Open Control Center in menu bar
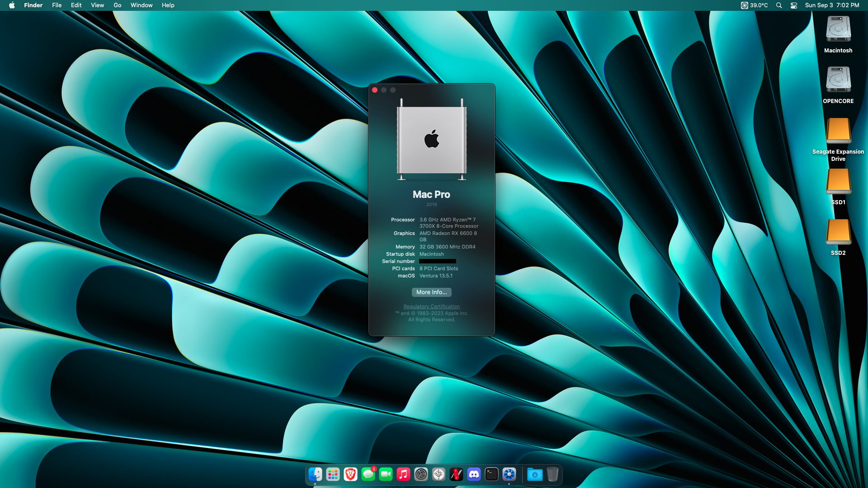 tap(794, 5)
